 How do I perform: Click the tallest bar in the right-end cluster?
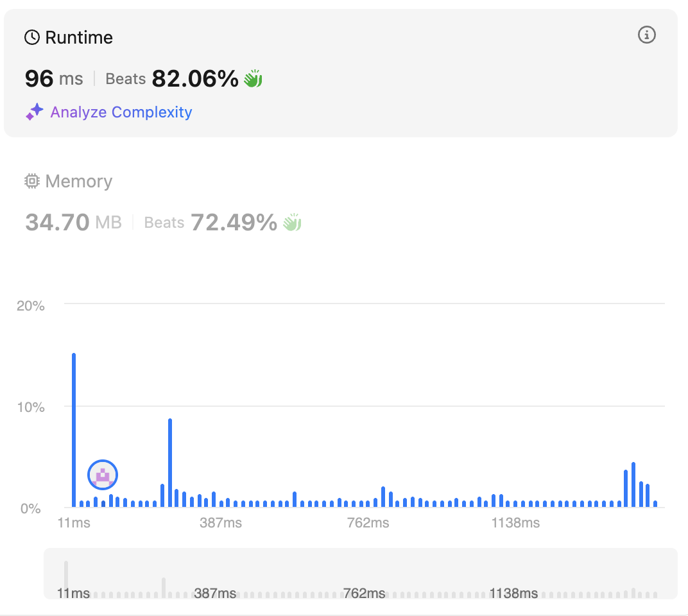click(x=633, y=484)
